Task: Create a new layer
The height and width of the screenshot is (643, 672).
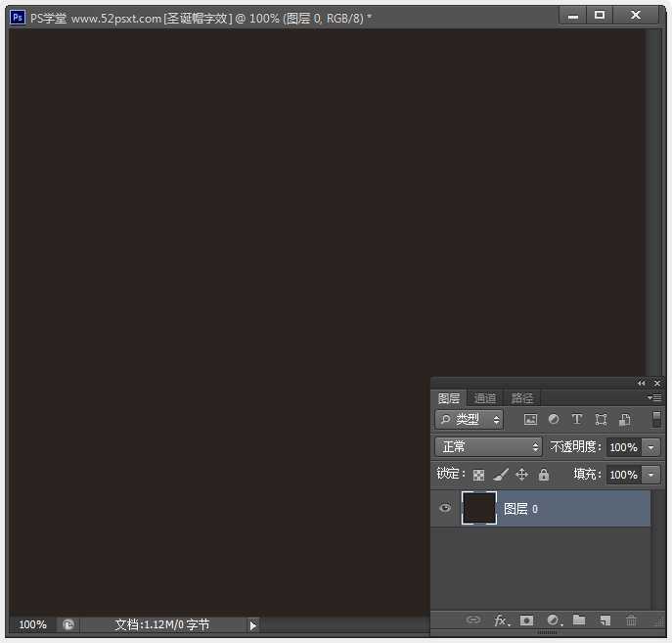Action: [x=605, y=620]
